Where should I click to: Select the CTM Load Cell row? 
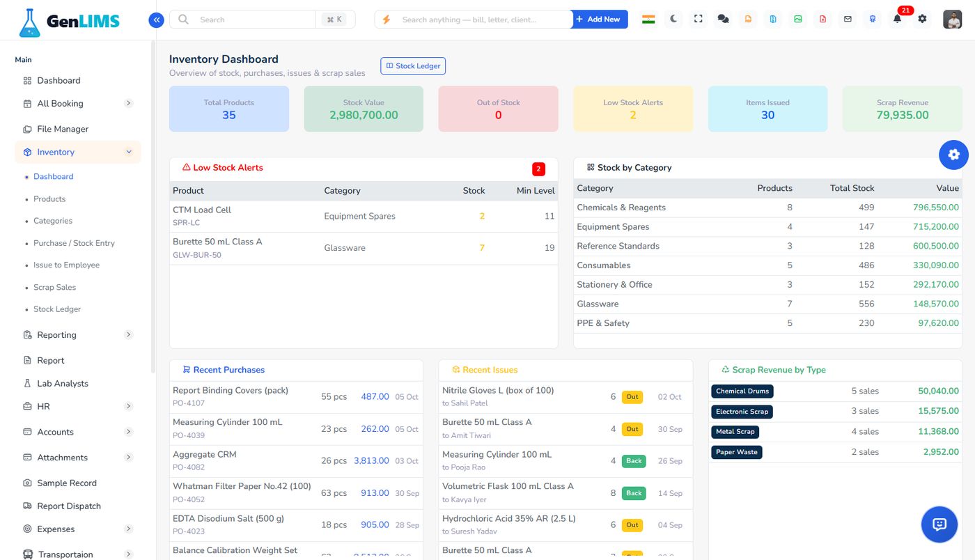364,217
